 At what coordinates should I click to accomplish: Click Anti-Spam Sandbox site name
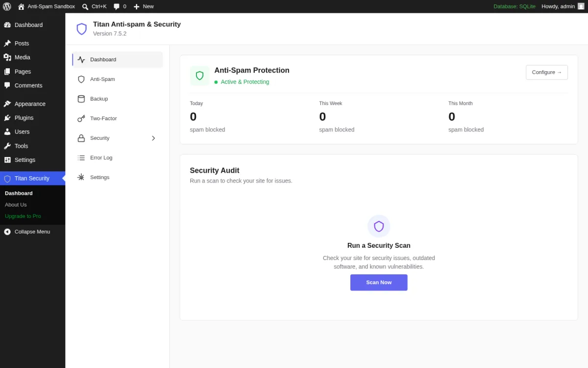click(x=51, y=6)
